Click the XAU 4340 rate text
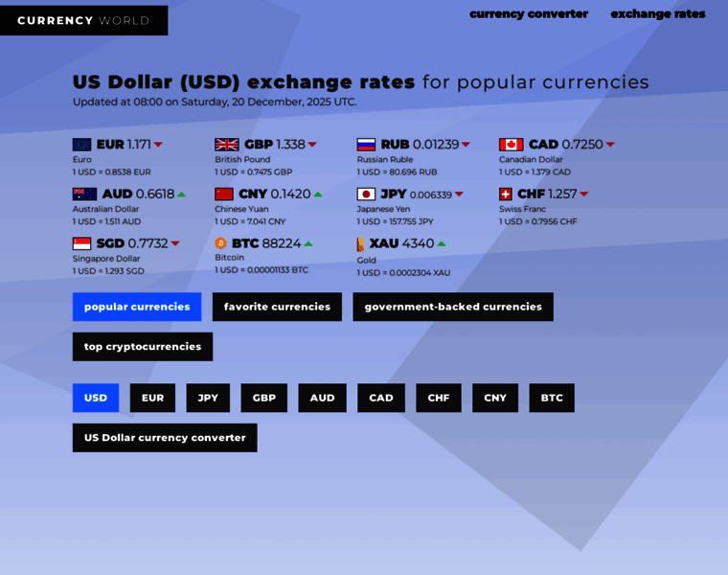The width and height of the screenshot is (728, 575). (402, 243)
